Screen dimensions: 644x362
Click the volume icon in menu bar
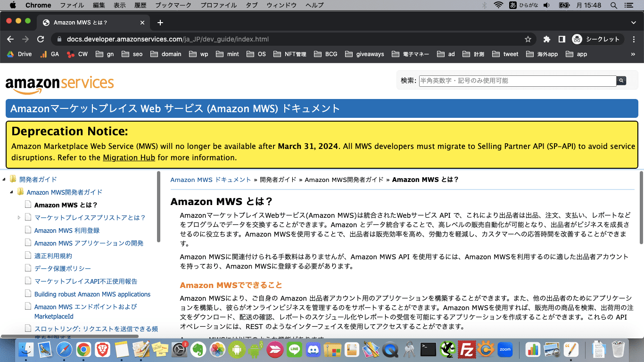pyautogui.click(x=546, y=5)
